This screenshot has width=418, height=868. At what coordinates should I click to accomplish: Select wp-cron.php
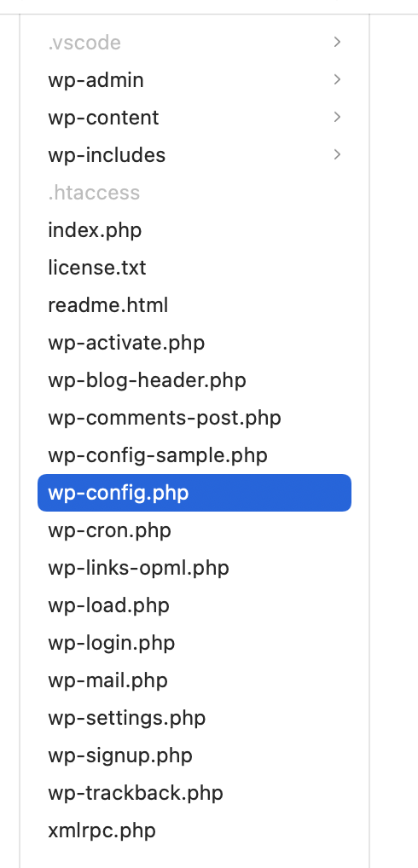(194, 530)
